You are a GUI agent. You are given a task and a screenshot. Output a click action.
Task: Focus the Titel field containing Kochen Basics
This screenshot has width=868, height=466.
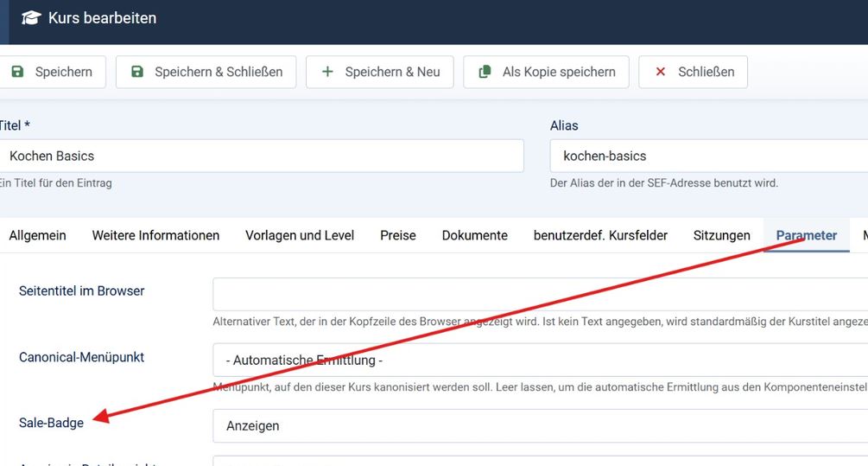(260, 156)
